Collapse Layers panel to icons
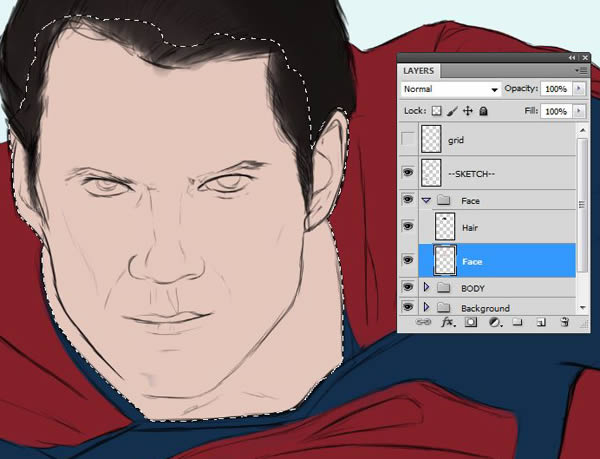This screenshot has height=459, width=600. pyautogui.click(x=572, y=58)
